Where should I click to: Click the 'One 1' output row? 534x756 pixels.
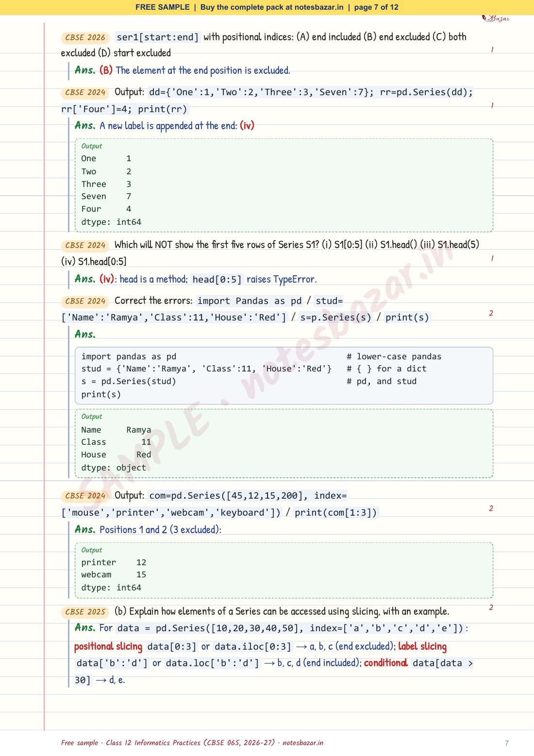click(106, 159)
